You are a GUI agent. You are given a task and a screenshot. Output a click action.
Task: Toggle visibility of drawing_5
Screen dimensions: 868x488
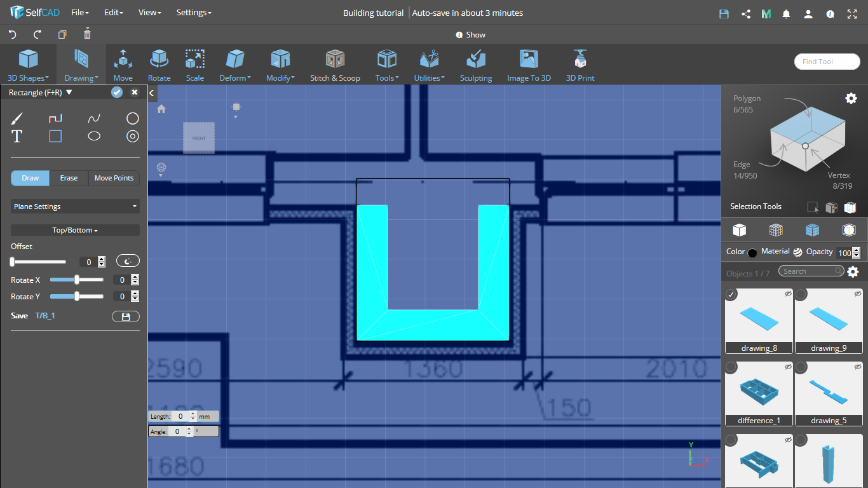(x=858, y=367)
